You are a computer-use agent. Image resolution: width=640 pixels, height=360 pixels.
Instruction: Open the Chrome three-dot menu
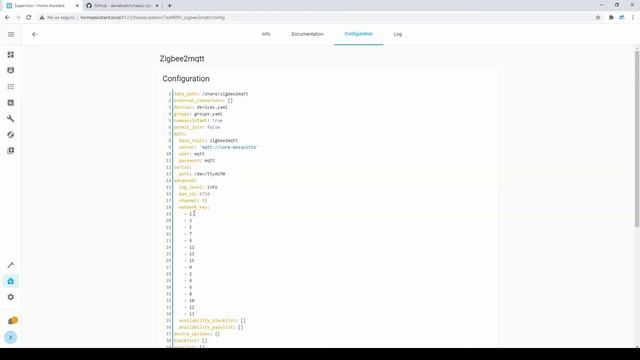click(x=633, y=18)
